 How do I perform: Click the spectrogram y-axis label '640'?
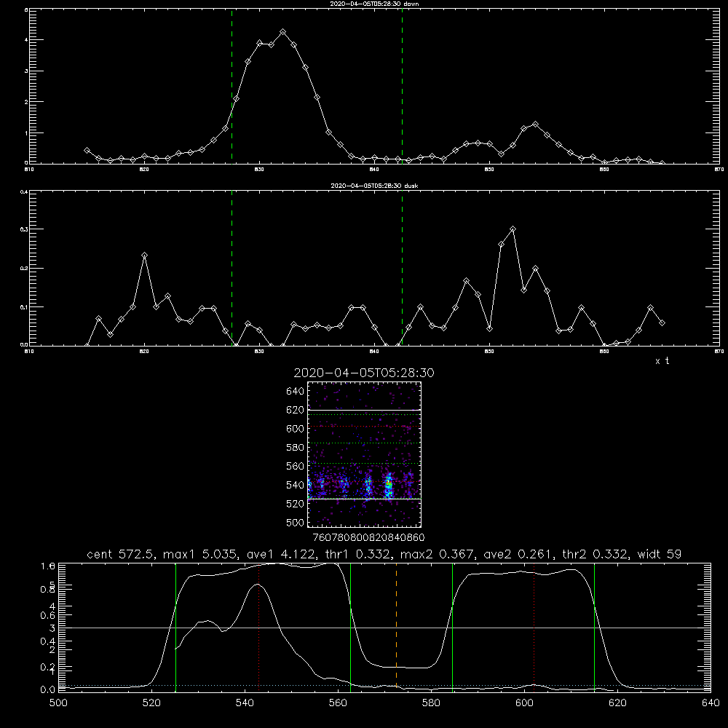click(x=296, y=392)
